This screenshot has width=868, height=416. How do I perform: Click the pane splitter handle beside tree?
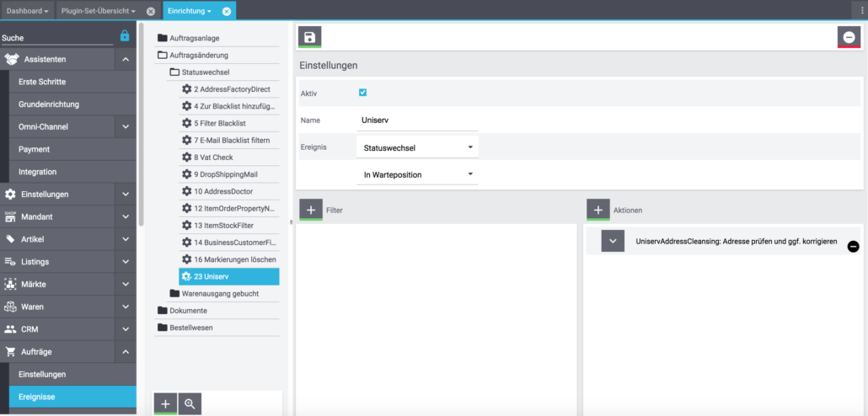tap(292, 221)
